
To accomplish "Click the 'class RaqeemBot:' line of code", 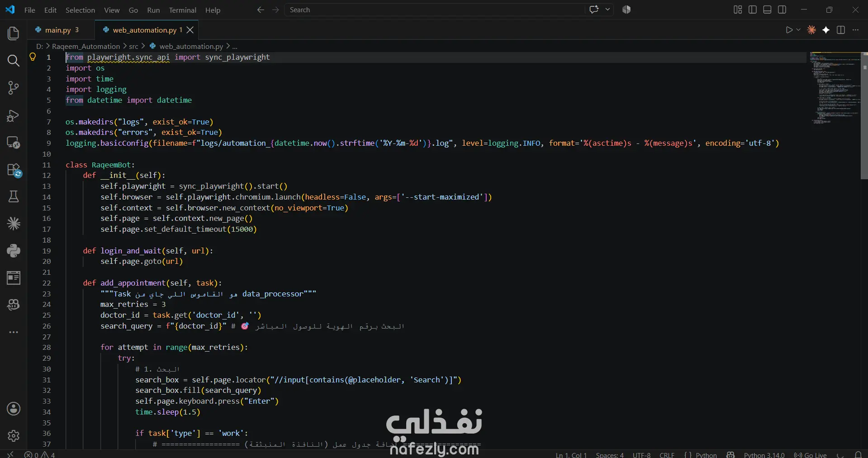I will click(100, 165).
